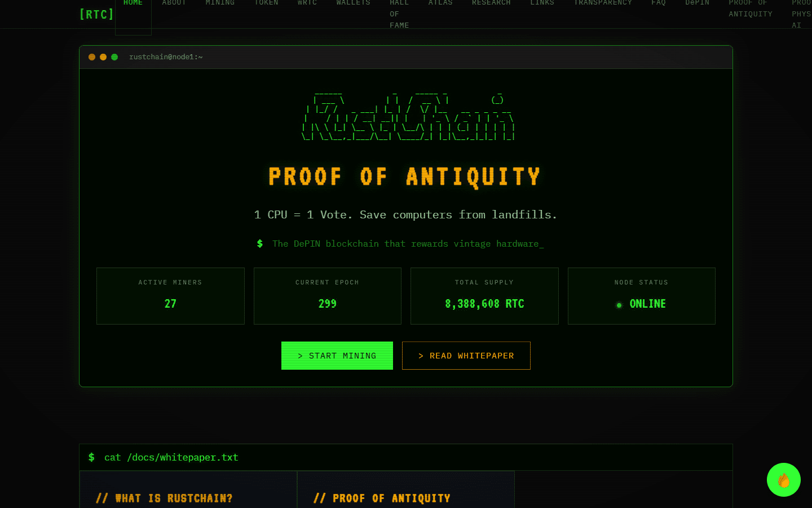Open the MINING nav item
Screen dimensions: 812x508
point(220,3)
